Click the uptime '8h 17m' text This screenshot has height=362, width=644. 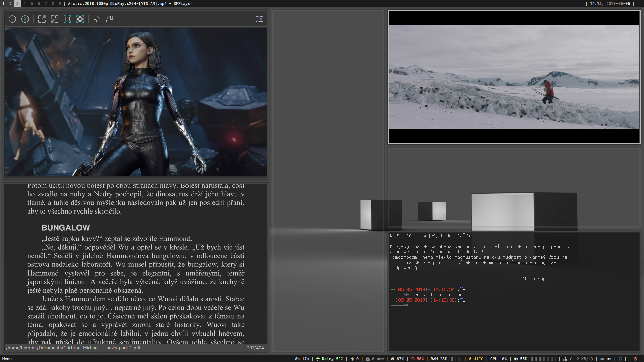302,359
